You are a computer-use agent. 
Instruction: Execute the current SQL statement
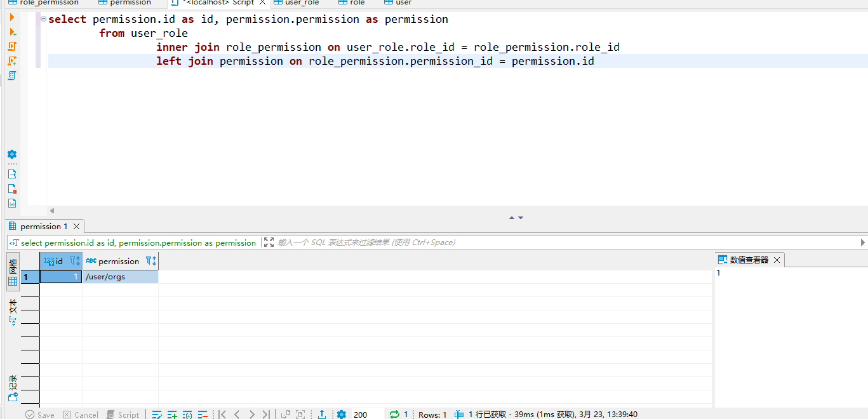click(12, 17)
